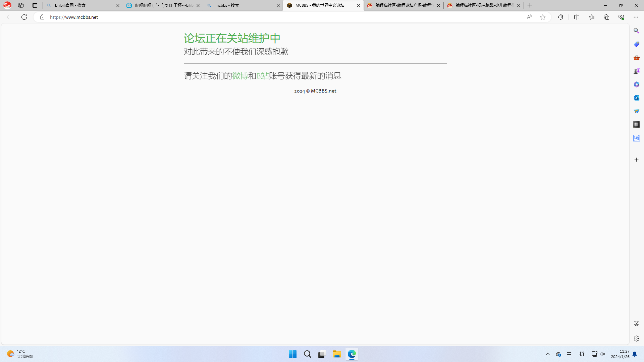Select the MCBBS - 我的世界中文论坛 tab
644x362 pixels.
pos(323,5)
